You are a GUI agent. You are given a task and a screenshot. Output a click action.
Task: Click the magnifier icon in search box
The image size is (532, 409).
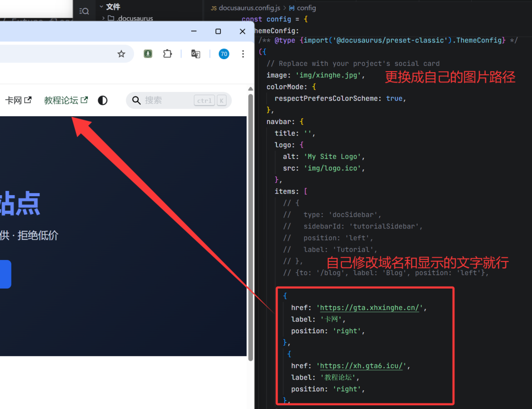tap(137, 100)
